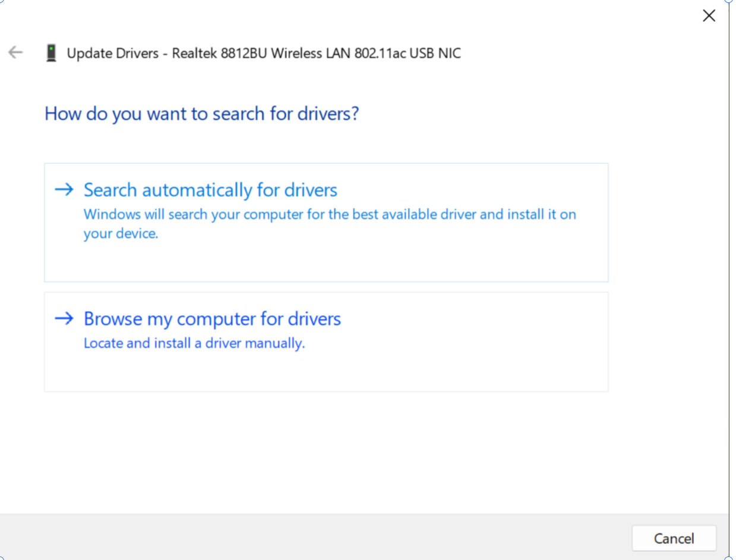Image resolution: width=736 pixels, height=560 pixels.
Task: Select Search automatically for drivers
Action: (x=210, y=190)
